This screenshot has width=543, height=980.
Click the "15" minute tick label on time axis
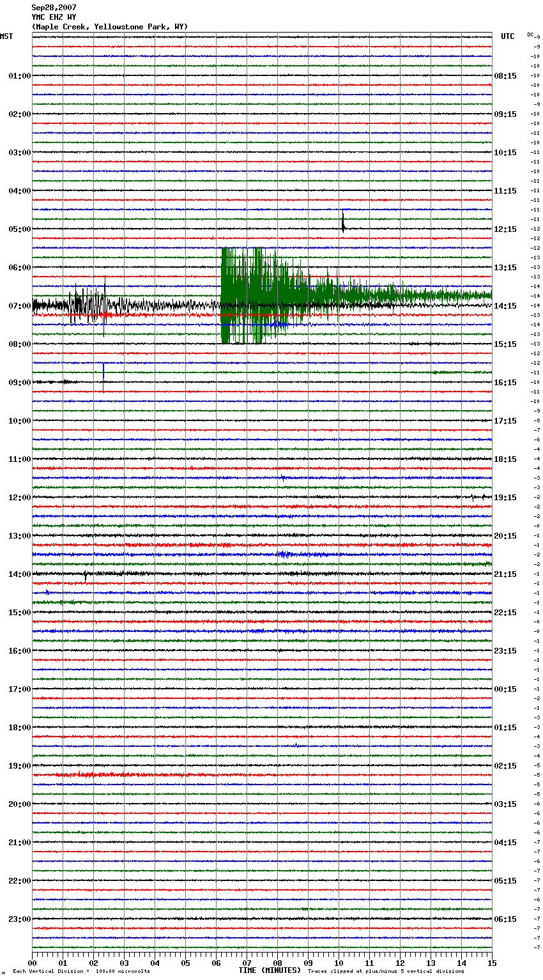click(x=492, y=963)
